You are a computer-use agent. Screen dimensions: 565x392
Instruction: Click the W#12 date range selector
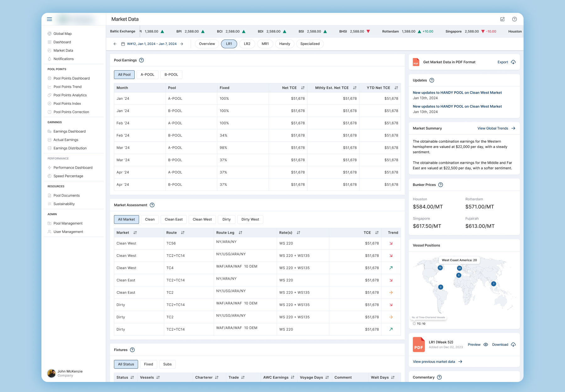click(x=152, y=44)
